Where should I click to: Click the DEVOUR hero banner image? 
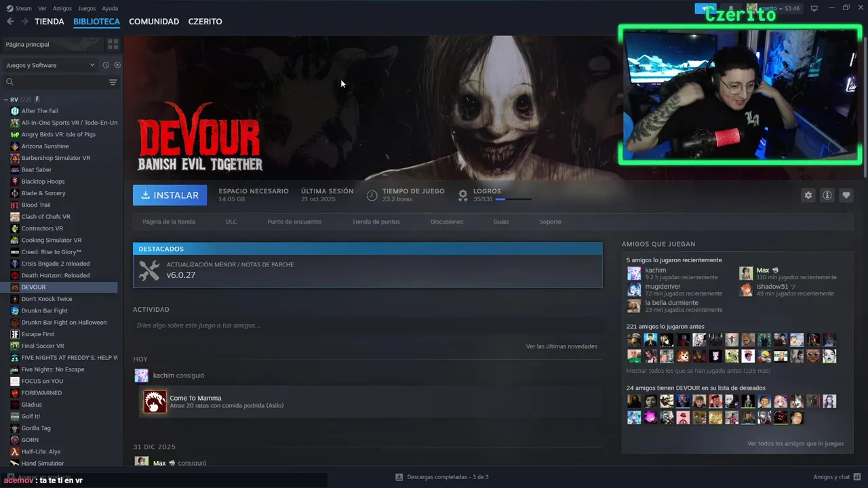tap(370, 107)
